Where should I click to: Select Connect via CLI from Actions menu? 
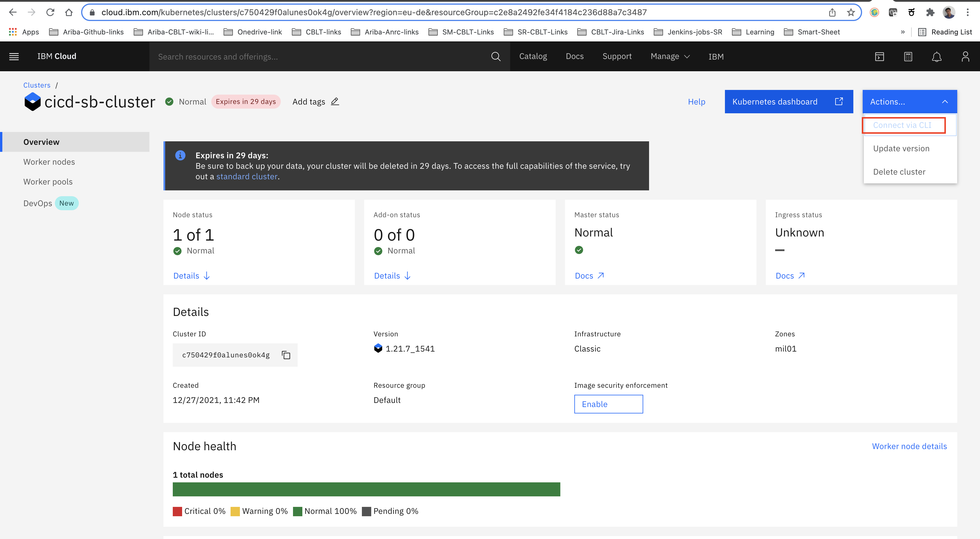coord(902,125)
